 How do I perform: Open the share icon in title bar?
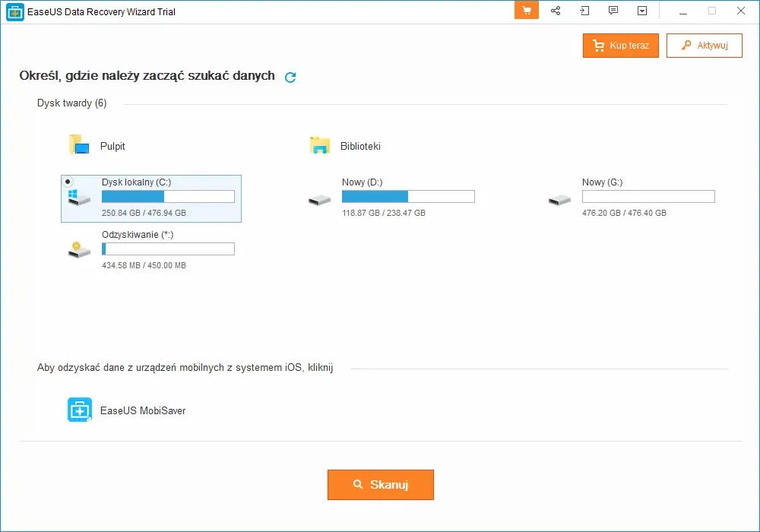pyautogui.click(x=556, y=11)
